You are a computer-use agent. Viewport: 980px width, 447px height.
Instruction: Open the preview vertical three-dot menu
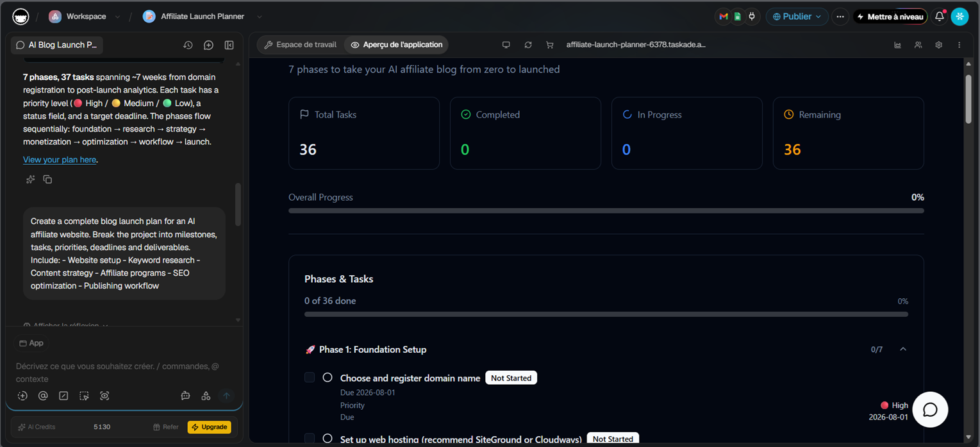pos(959,45)
